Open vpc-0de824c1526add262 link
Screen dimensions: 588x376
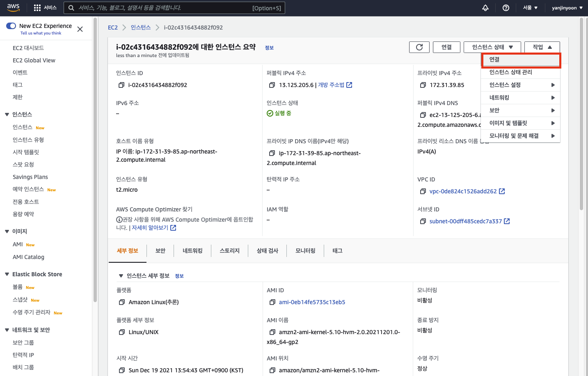pos(463,191)
